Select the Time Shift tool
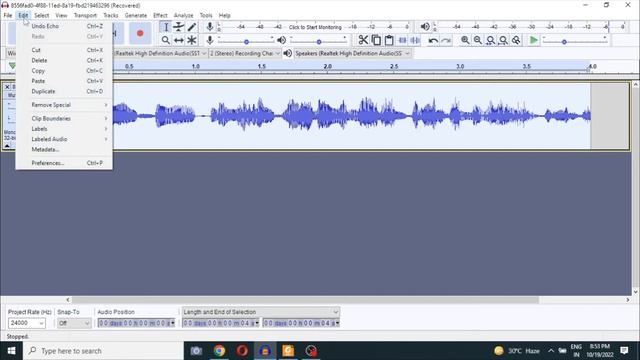The height and width of the screenshot is (360, 640). click(179, 40)
